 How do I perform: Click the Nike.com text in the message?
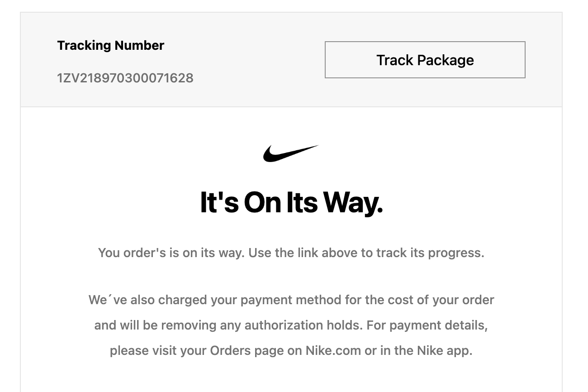pos(333,351)
